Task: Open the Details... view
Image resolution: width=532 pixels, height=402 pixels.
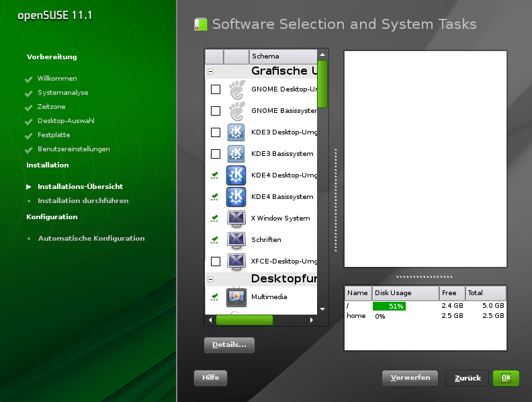Action: [229, 345]
